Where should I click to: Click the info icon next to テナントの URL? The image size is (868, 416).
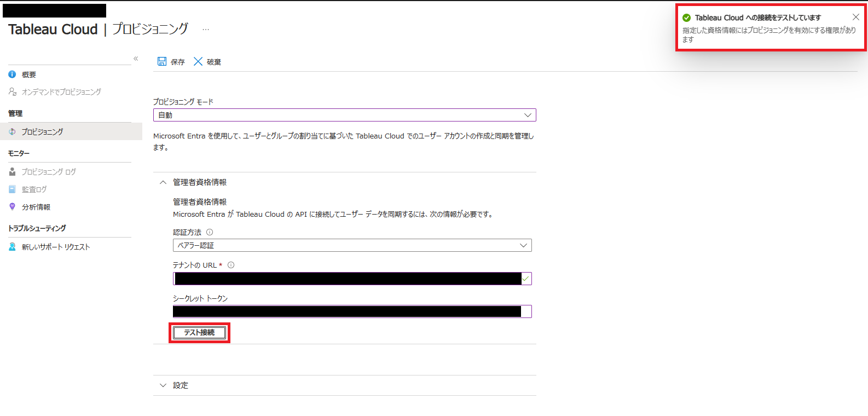click(231, 265)
